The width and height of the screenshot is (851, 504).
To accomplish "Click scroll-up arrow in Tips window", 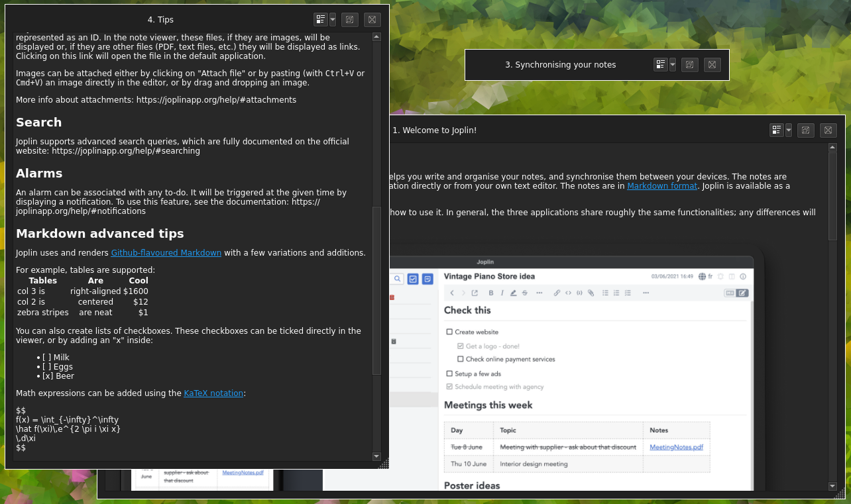I will tap(376, 37).
